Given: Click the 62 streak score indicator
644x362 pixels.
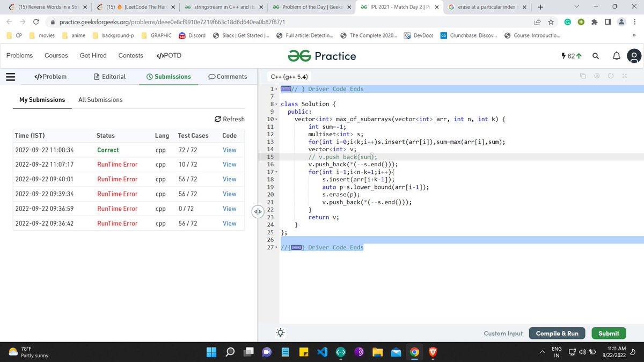Looking at the screenshot, I should pyautogui.click(x=572, y=56).
